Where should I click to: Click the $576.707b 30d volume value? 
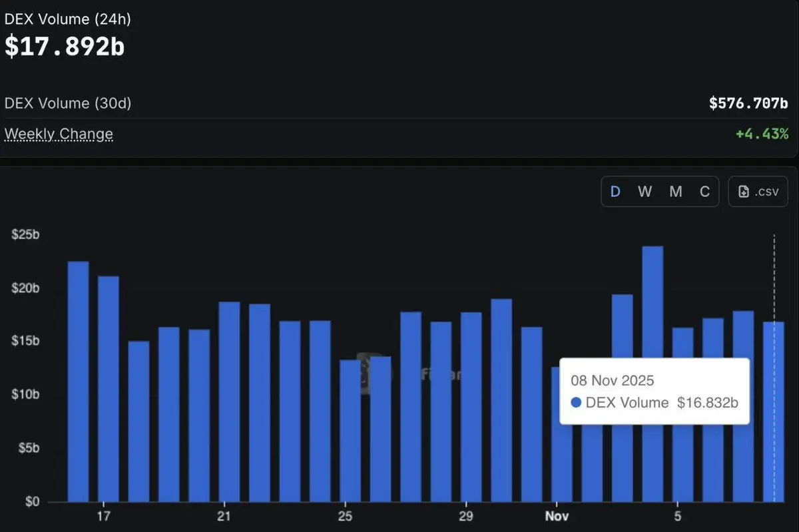(x=748, y=104)
